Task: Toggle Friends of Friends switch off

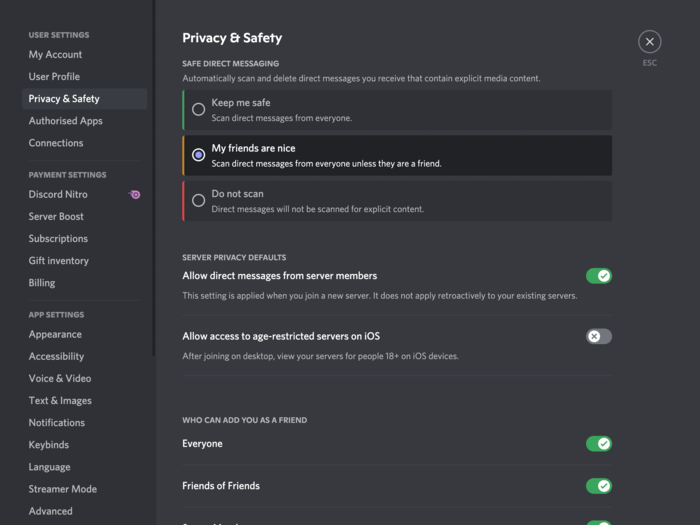Action: pyautogui.click(x=599, y=486)
